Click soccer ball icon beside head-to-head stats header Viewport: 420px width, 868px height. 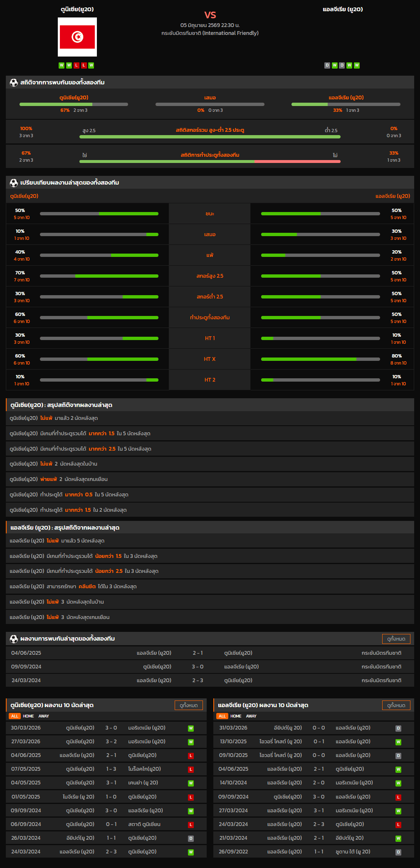click(x=14, y=82)
